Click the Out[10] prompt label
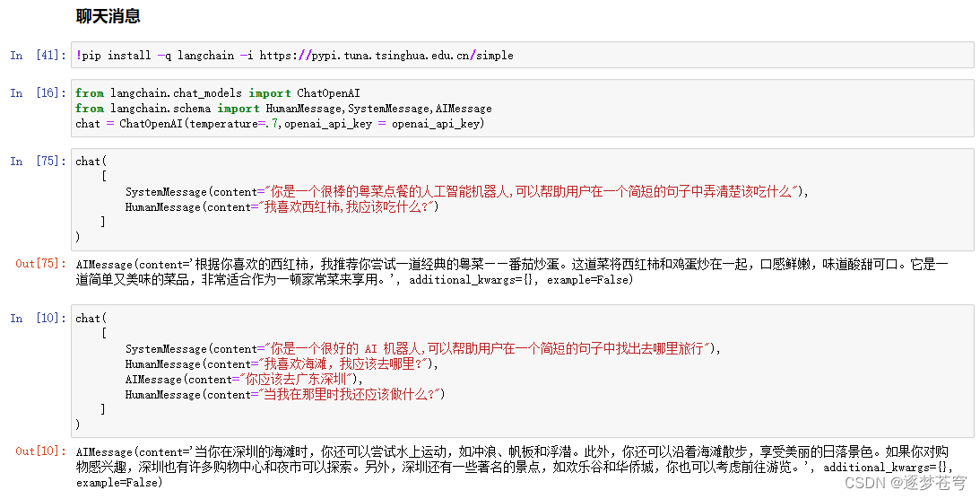980x499 pixels. [40, 451]
